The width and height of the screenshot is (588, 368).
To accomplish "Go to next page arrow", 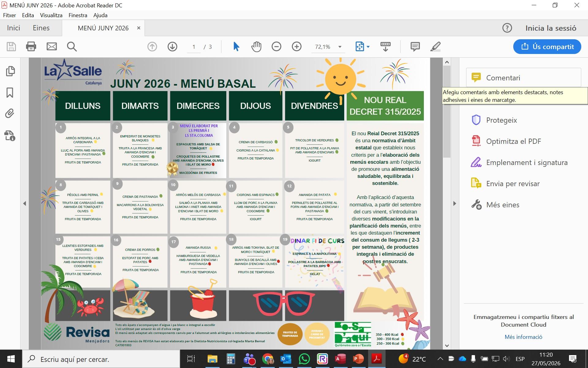I will [x=172, y=47].
